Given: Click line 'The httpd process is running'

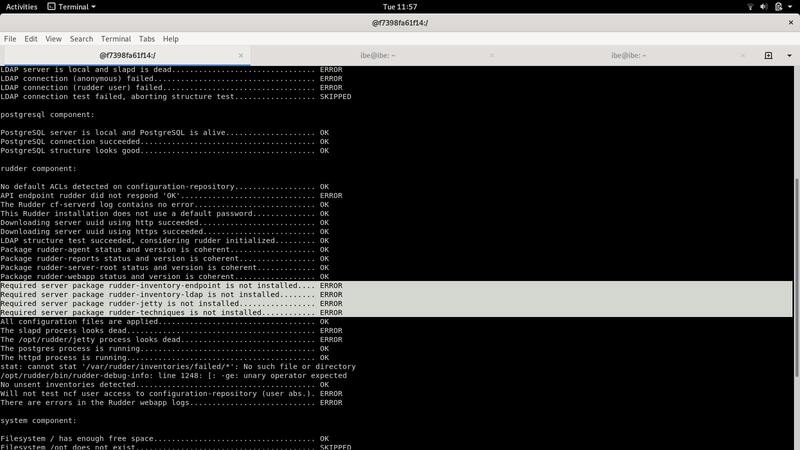Looking at the screenshot, I should pyautogui.click(x=164, y=357).
